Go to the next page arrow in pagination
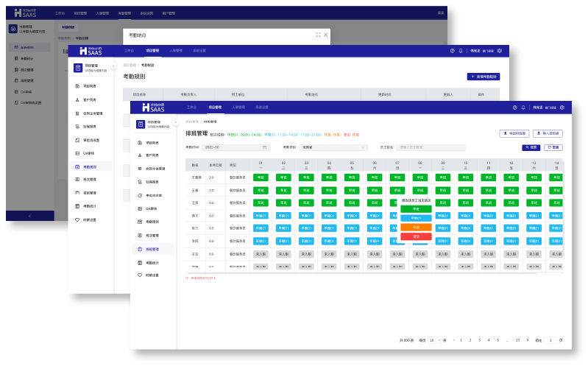 (529, 340)
